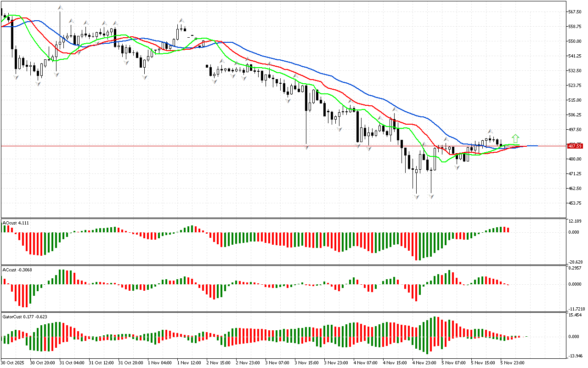Click the last red bar in AOcust histogram

click(508, 230)
